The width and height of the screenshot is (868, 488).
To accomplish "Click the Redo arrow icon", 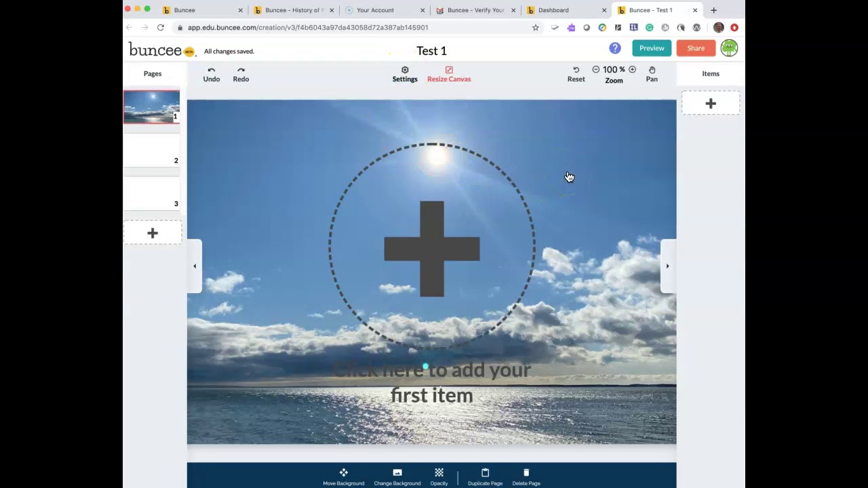I will pyautogui.click(x=241, y=70).
